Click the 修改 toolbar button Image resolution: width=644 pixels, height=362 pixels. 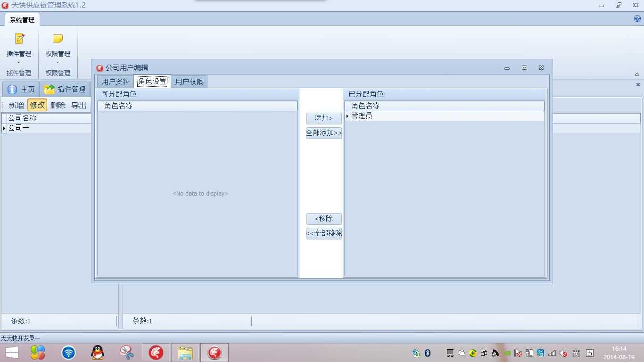37,105
